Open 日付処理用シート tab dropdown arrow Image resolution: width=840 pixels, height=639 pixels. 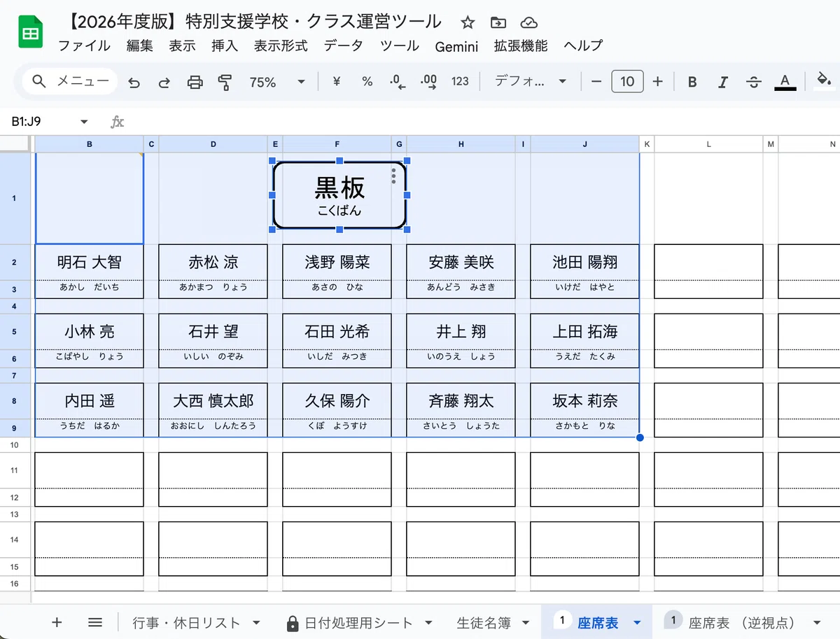coord(428,622)
